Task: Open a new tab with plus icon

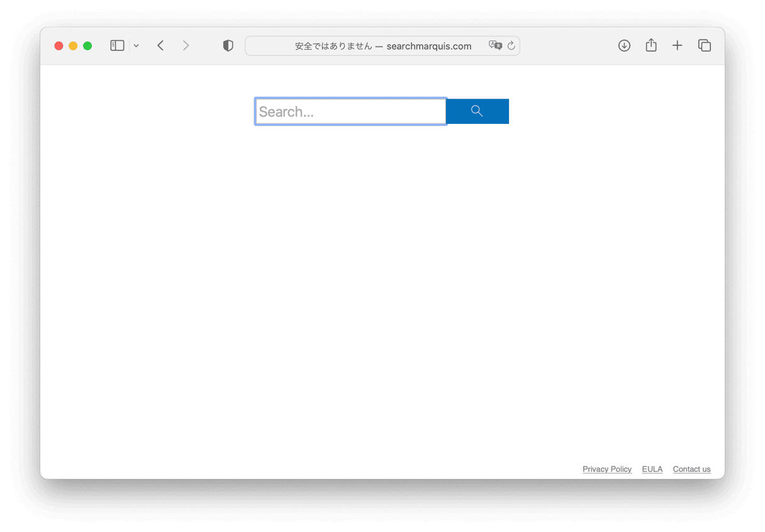Action: click(677, 45)
